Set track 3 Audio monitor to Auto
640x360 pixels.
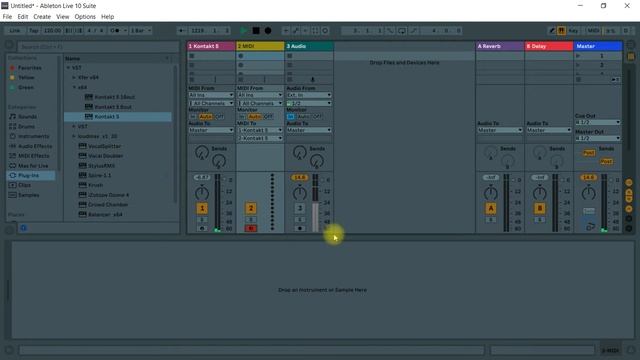click(304, 117)
